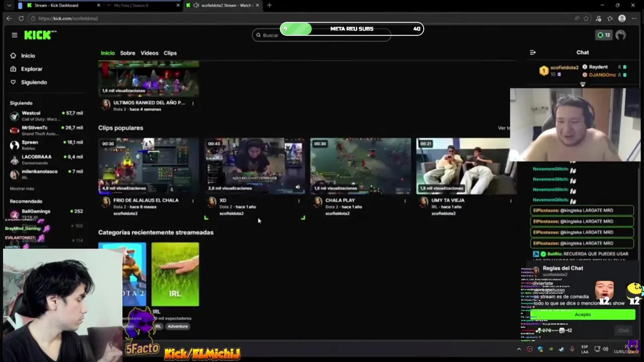Open the browser favorites collection icon
Viewport: 644px width, 362px height.
pyautogui.click(x=610, y=18)
